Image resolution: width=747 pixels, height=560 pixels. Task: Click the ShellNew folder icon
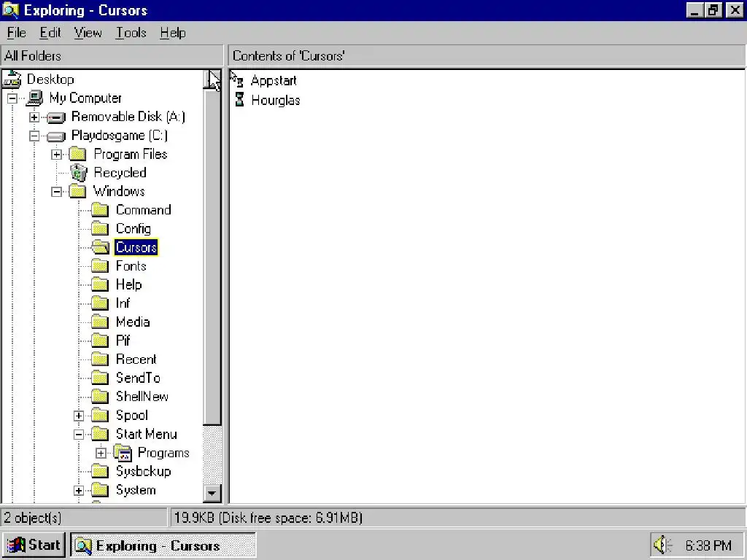click(100, 396)
